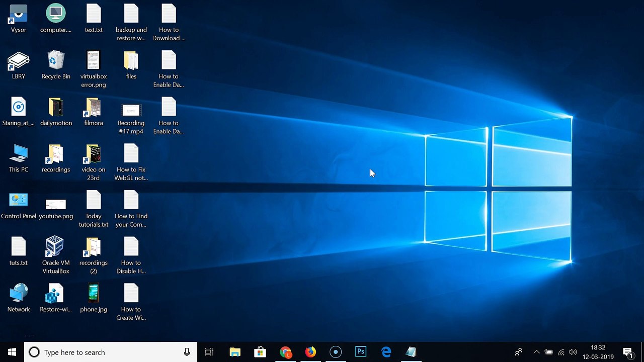Select the 'Today tutorials.txt' file

click(x=94, y=209)
